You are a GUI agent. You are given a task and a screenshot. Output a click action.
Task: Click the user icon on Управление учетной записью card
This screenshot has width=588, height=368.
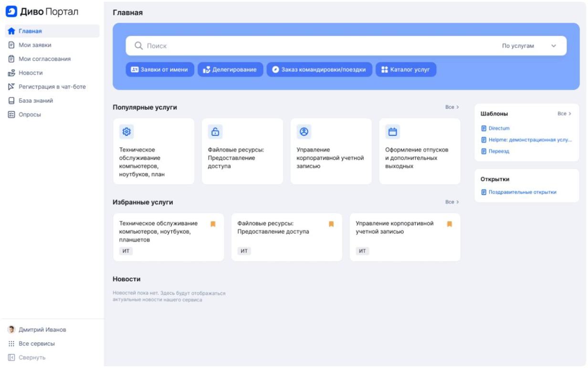304,132
